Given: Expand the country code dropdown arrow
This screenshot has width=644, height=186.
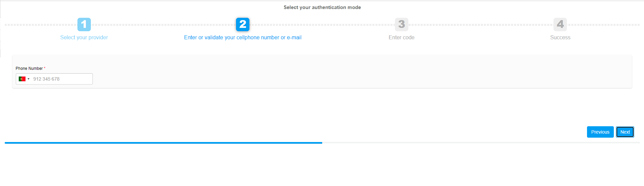Looking at the screenshot, I should 28,79.
